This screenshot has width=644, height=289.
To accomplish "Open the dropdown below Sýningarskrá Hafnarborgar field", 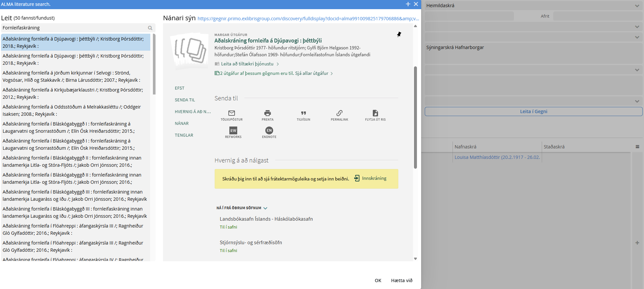I will 637,70.
